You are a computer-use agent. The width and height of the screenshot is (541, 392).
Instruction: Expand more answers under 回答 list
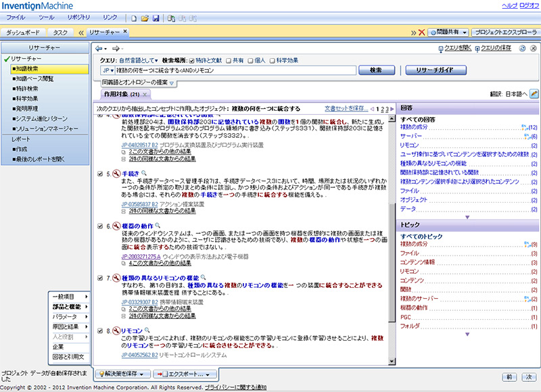467,217
